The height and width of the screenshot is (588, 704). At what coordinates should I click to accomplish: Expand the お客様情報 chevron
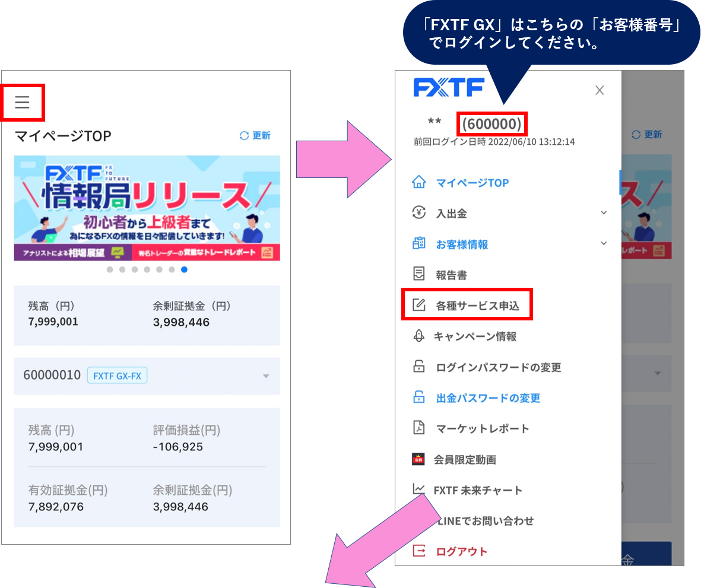coord(604,243)
